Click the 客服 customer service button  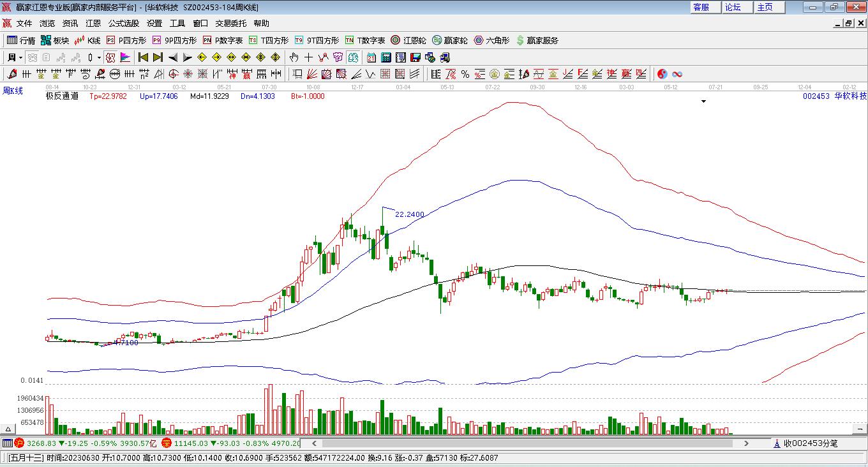click(701, 7)
